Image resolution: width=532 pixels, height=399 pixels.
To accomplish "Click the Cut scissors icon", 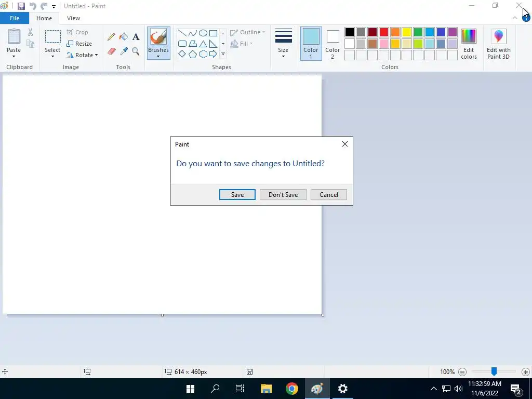I will click(x=30, y=32).
